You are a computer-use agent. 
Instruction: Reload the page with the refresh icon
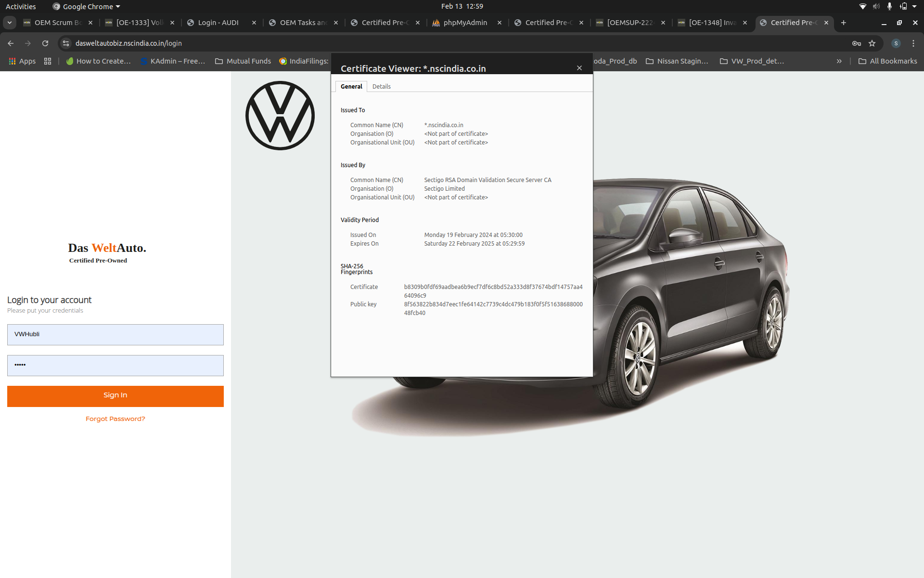pyautogui.click(x=45, y=43)
